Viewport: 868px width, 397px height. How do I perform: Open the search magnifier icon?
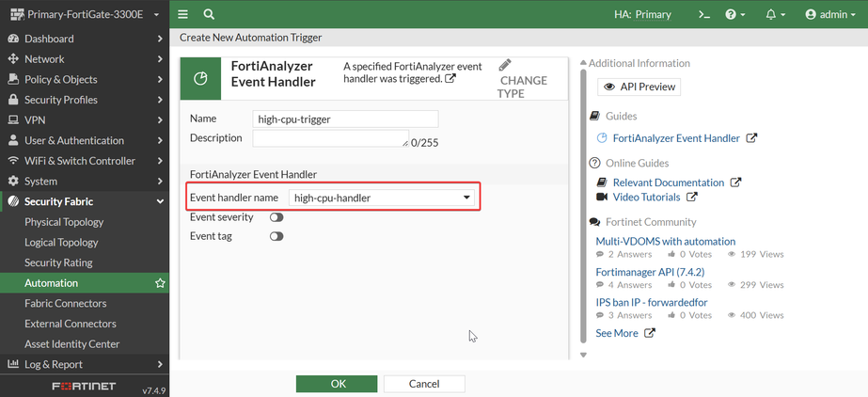click(209, 14)
